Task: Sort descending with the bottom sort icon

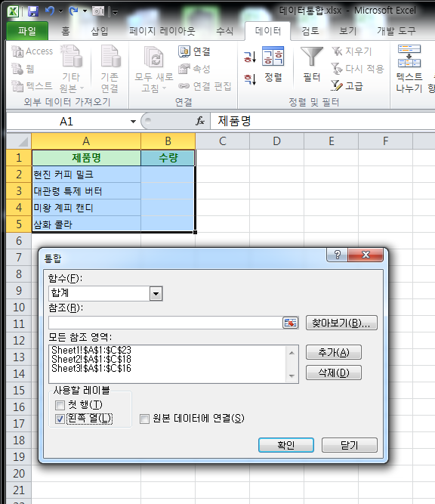Action: click(250, 79)
